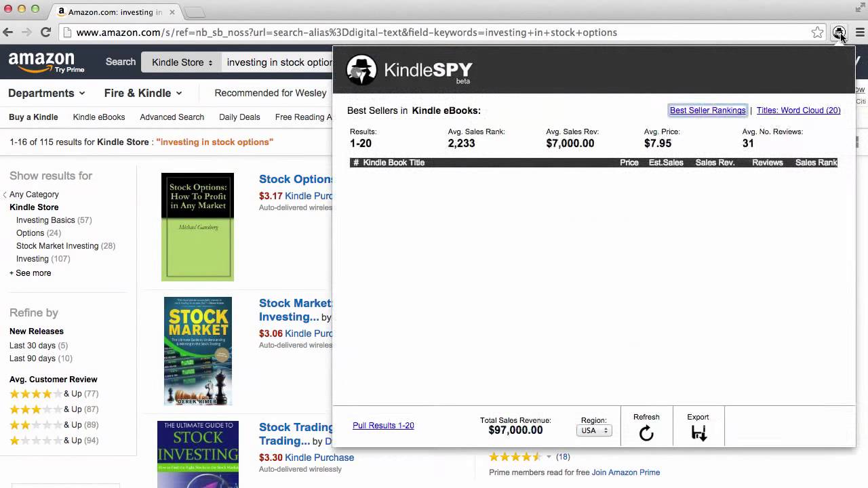
Task: Open the Kindle Store search category dropdown
Action: pos(182,62)
